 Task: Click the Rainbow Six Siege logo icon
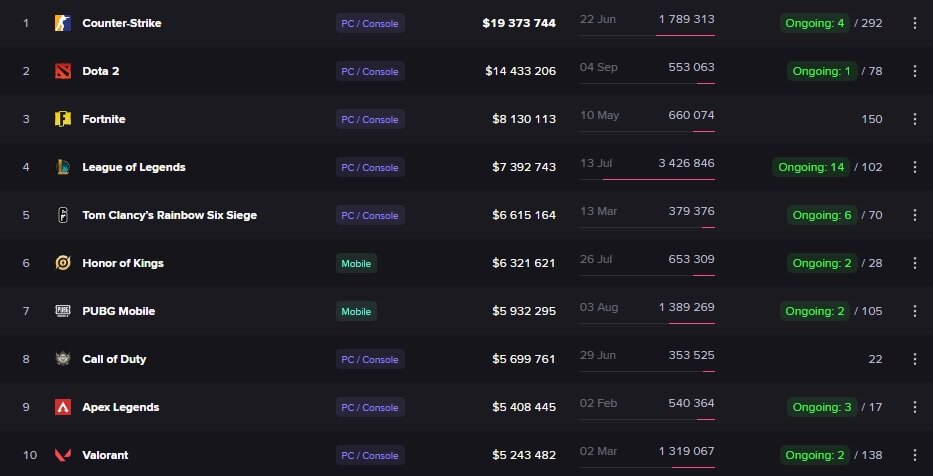(63, 215)
